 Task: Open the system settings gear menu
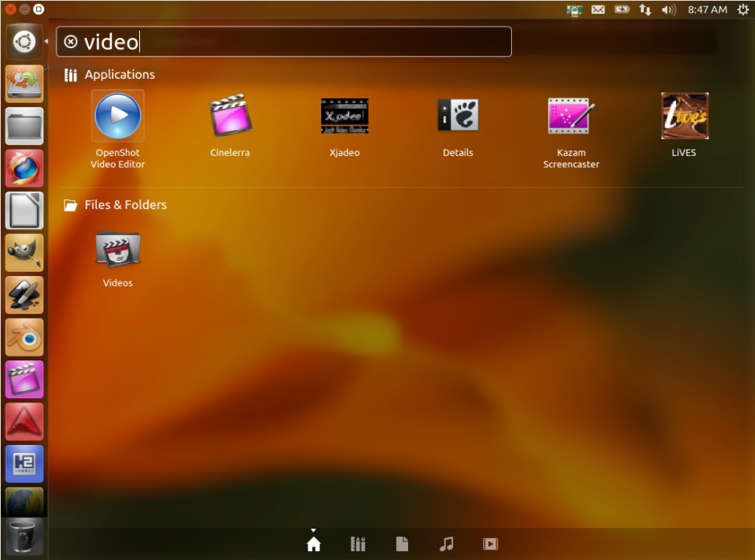coord(744,10)
